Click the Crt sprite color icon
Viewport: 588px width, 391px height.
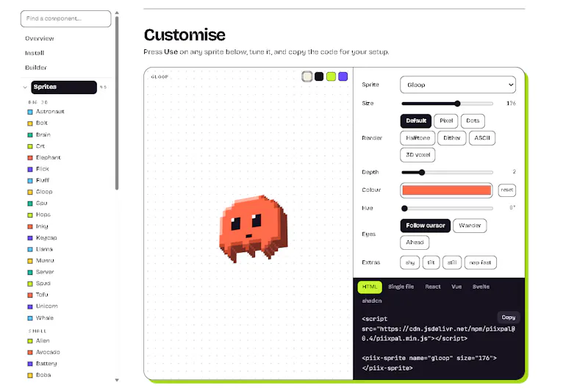pyautogui.click(x=30, y=146)
